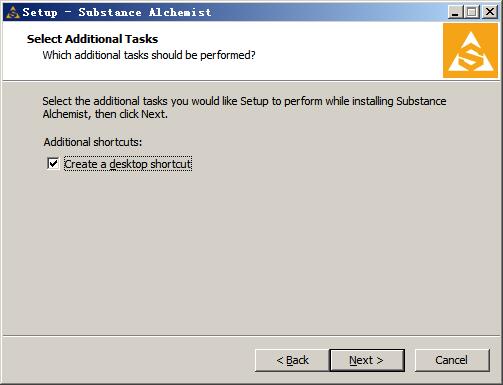Click the disabled maximize button
This screenshot has height=385, width=503.
pos(471,12)
